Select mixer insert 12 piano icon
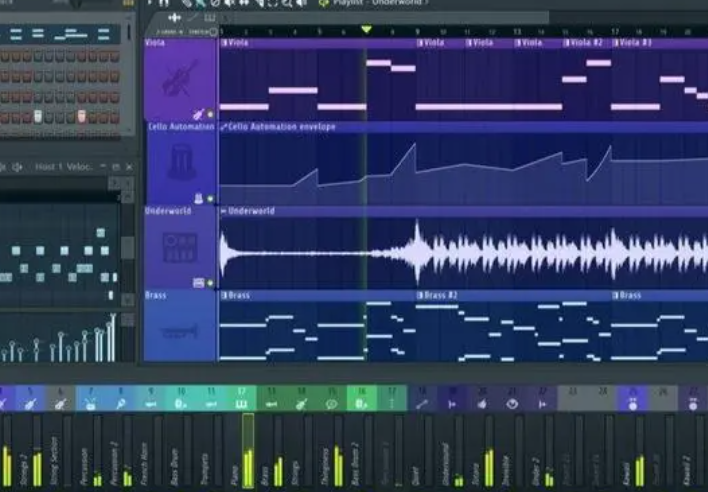 click(x=241, y=404)
